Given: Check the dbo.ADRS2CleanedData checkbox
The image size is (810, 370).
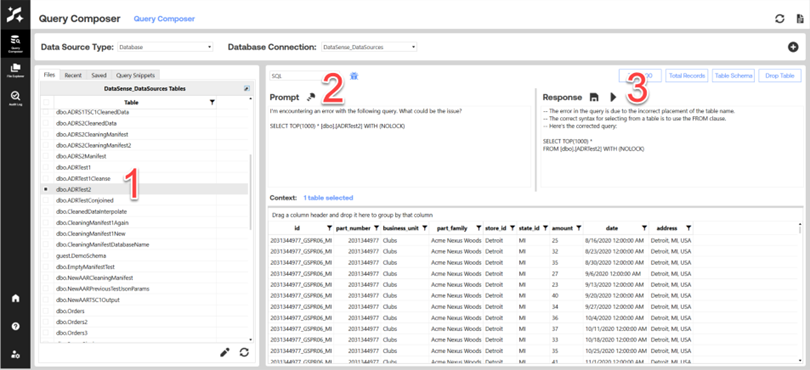Looking at the screenshot, I should coord(46,124).
